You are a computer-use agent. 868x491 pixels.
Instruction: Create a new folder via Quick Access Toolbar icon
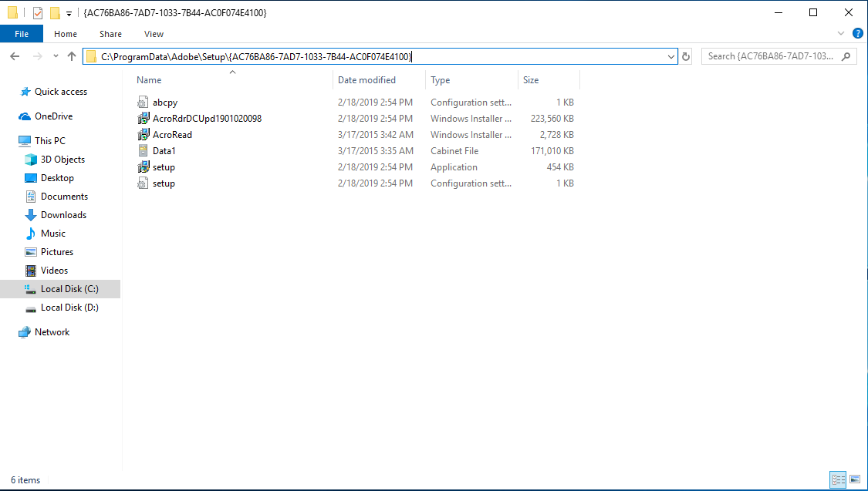[x=54, y=12]
